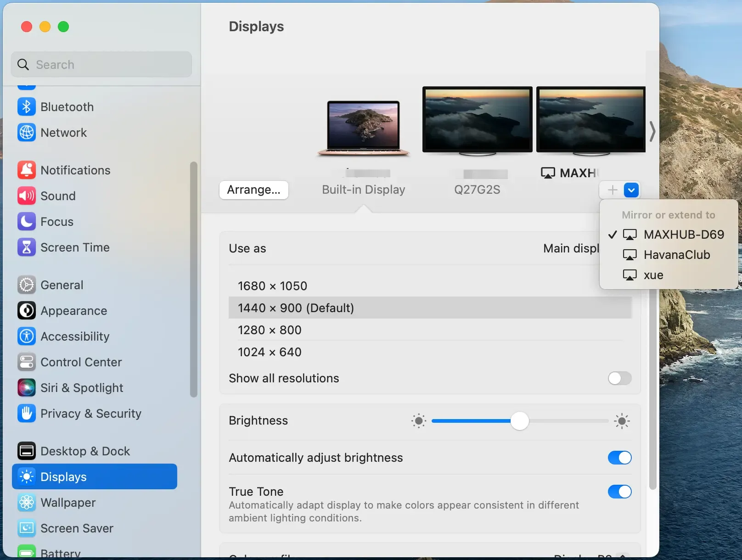Open the add display dropdown arrow
742x560 pixels.
(631, 190)
